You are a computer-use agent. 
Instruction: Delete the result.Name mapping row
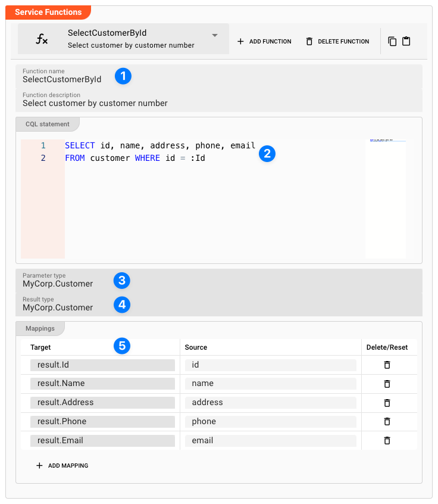(387, 384)
